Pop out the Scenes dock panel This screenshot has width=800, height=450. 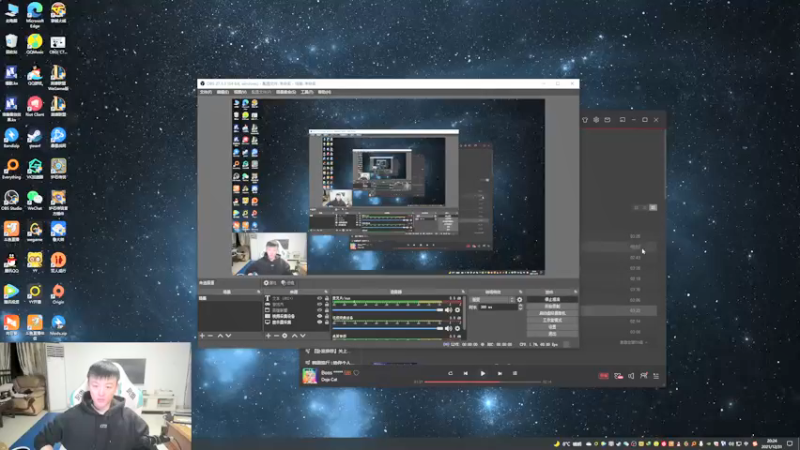coord(258,292)
